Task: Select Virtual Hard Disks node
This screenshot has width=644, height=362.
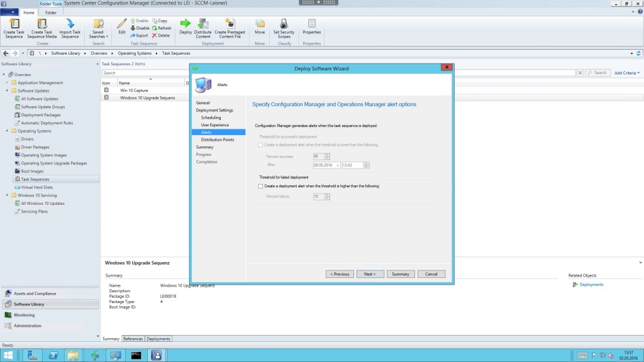Action: 36,187
